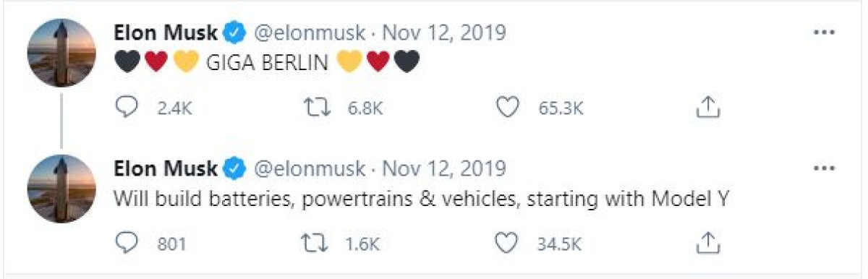868x279 pixels.
Task: Reply to the GIGA BERLIN tweet
Action: [x=127, y=107]
